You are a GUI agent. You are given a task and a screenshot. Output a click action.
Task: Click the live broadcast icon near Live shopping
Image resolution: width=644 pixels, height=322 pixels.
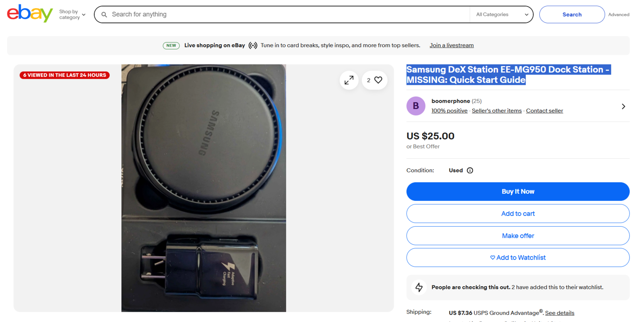[x=253, y=45]
